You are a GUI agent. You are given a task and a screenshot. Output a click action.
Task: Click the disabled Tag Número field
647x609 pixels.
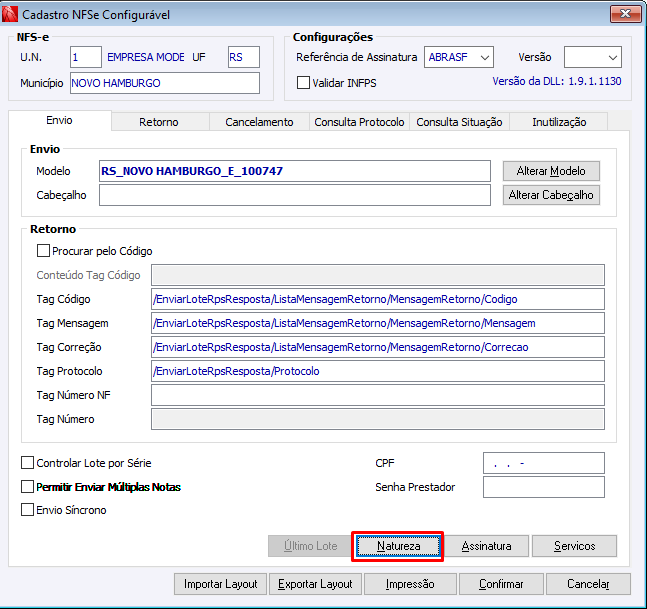click(378, 419)
